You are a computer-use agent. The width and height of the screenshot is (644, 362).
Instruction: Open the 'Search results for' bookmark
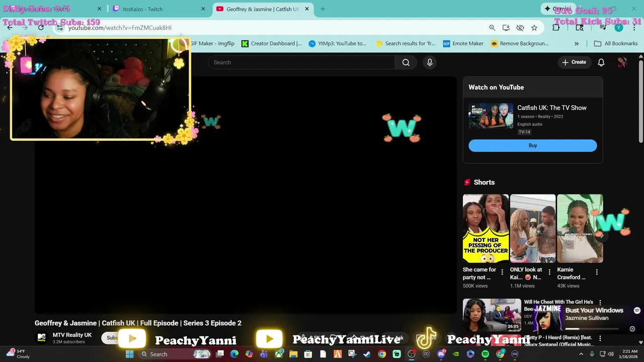[406, 44]
